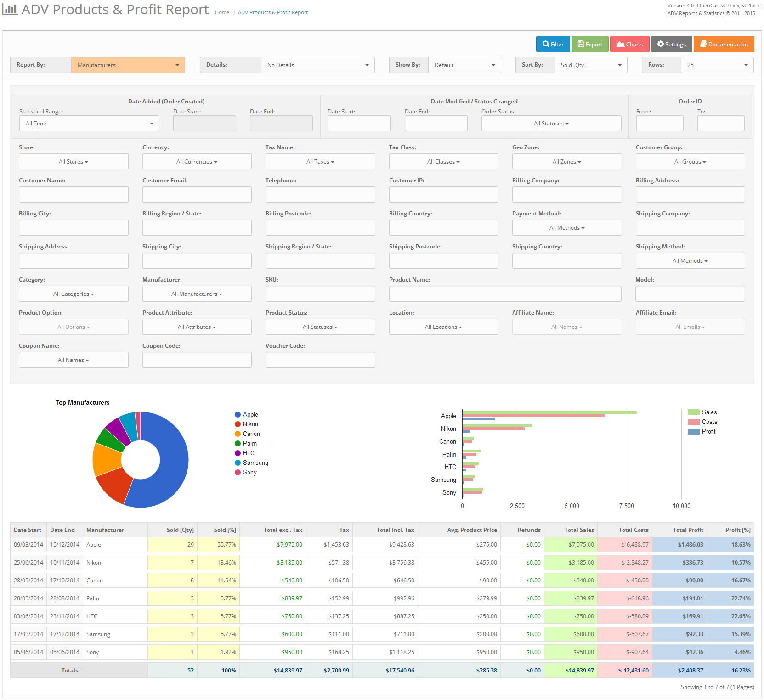Open the All Categories filter dropdown
Image resolution: width=764 pixels, height=700 pixels.
coord(74,294)
